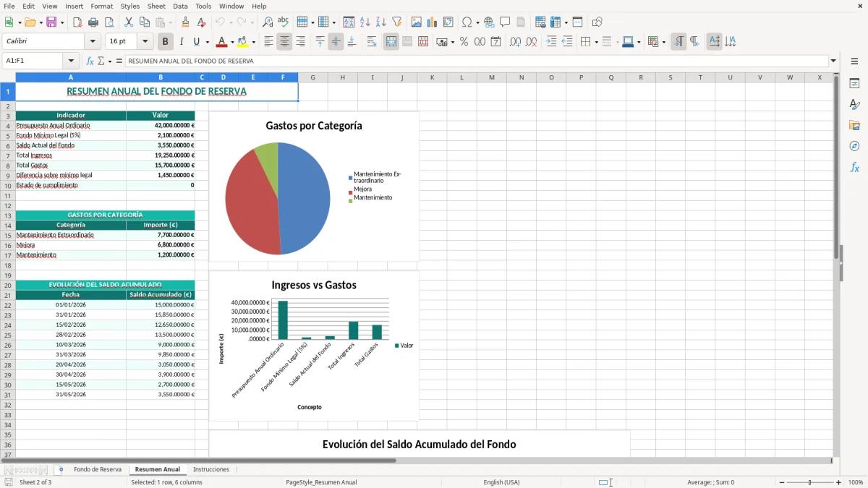The width and height of the screenshot is (868, 488).
Task: Open the sidebar Styles panel icon
Action: click(854, 105)
